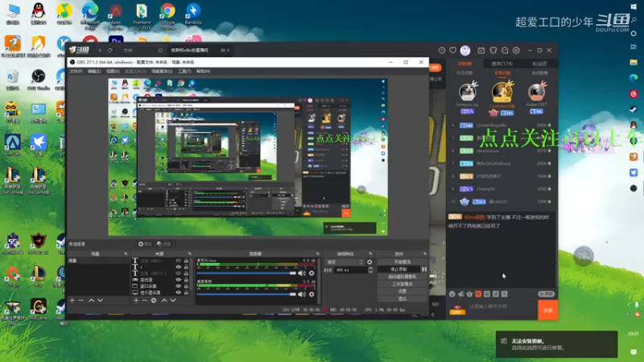644x362 pixels.
Task: Move the scene down in OBS
Action: click(100, 300)
